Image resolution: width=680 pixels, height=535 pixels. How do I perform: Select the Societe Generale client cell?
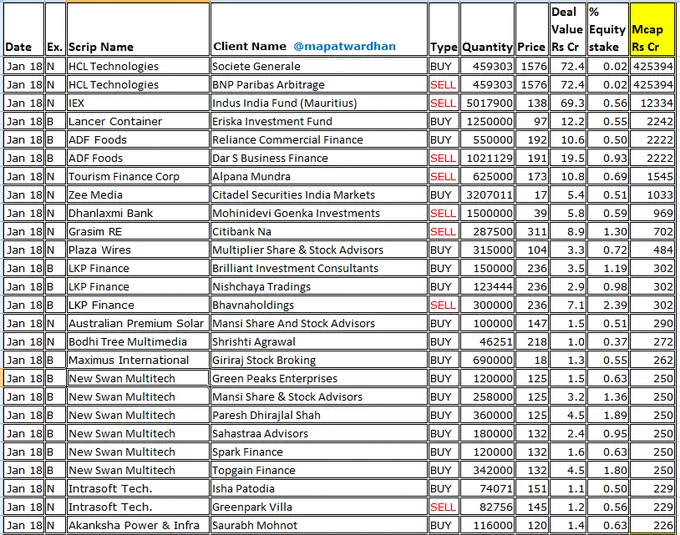[319, 66]
